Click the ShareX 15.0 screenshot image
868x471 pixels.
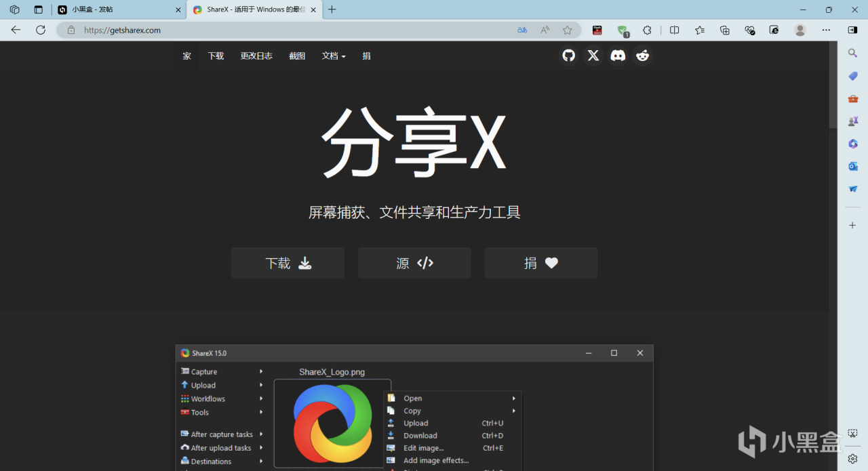(x=414, y=407)
